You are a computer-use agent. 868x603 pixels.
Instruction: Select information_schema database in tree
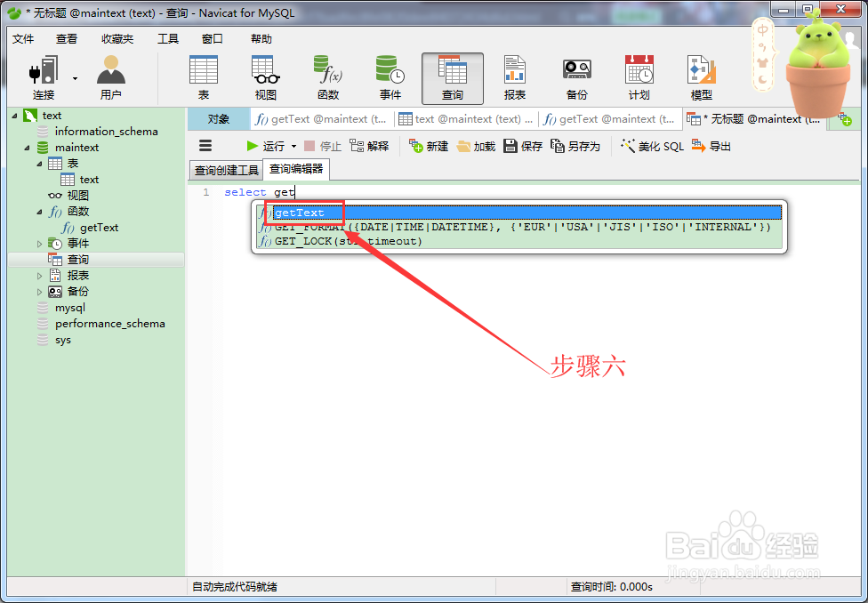107,132
